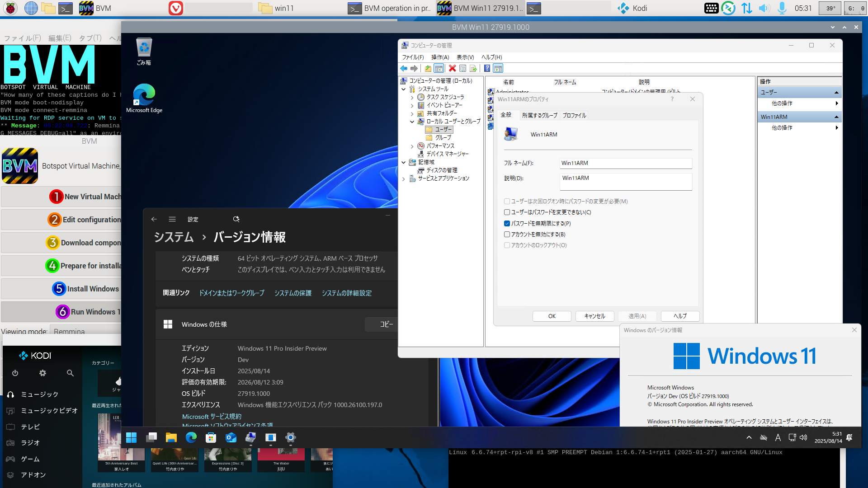This screenshot has width=868, height=488.
Task: Collapse the 記憶域 tree node
Action: (x=404, y=162)
